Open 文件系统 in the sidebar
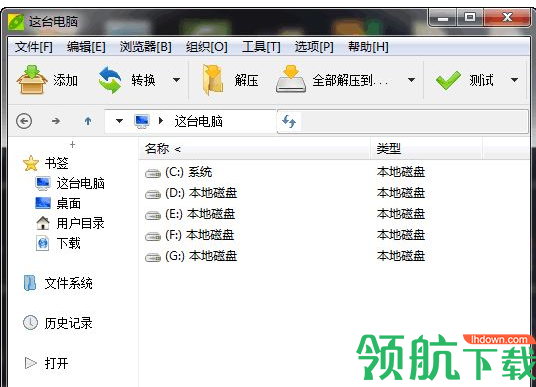The image size is (536, 387). pos(58,283)
